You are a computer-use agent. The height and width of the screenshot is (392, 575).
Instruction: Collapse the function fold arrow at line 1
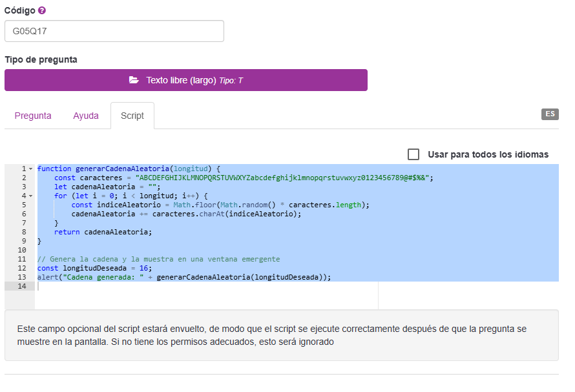coord(30,169)
